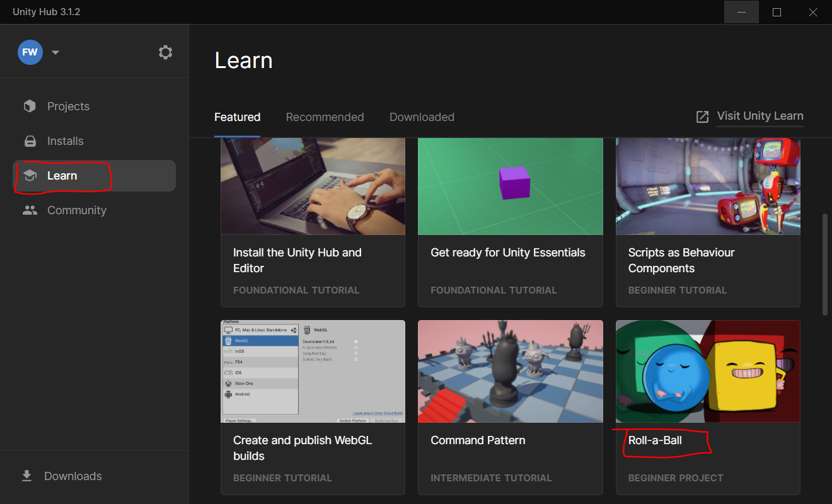
Task: Click the external link icon beside Visit Unity Learn
Action: [x=702, y=117]
